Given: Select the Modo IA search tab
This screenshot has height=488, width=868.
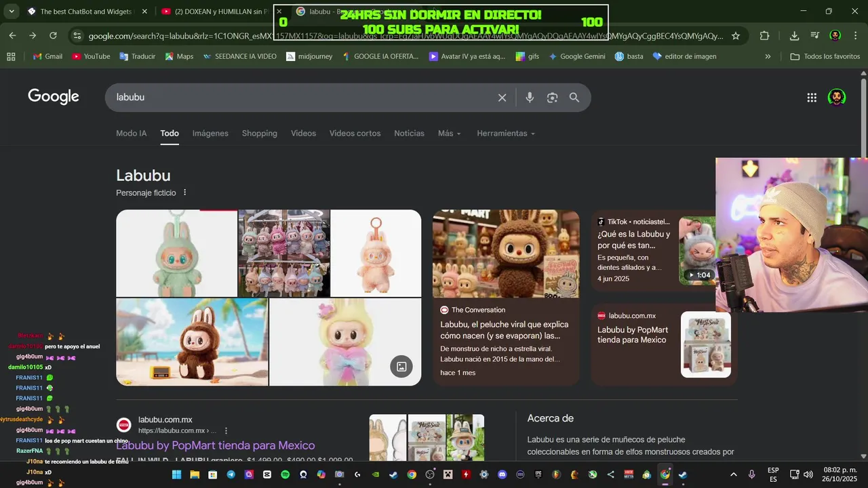Looking at the screenshot, I should coord(131,134).
